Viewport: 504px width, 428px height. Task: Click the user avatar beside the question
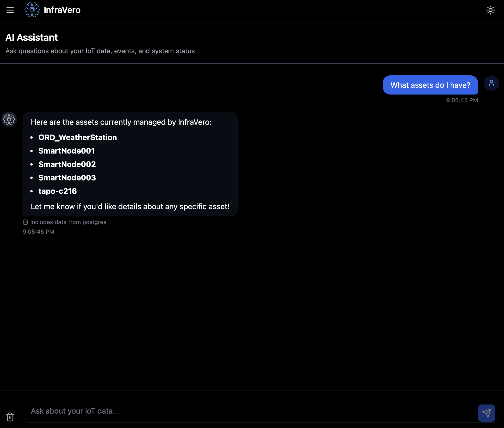point(491,83)
